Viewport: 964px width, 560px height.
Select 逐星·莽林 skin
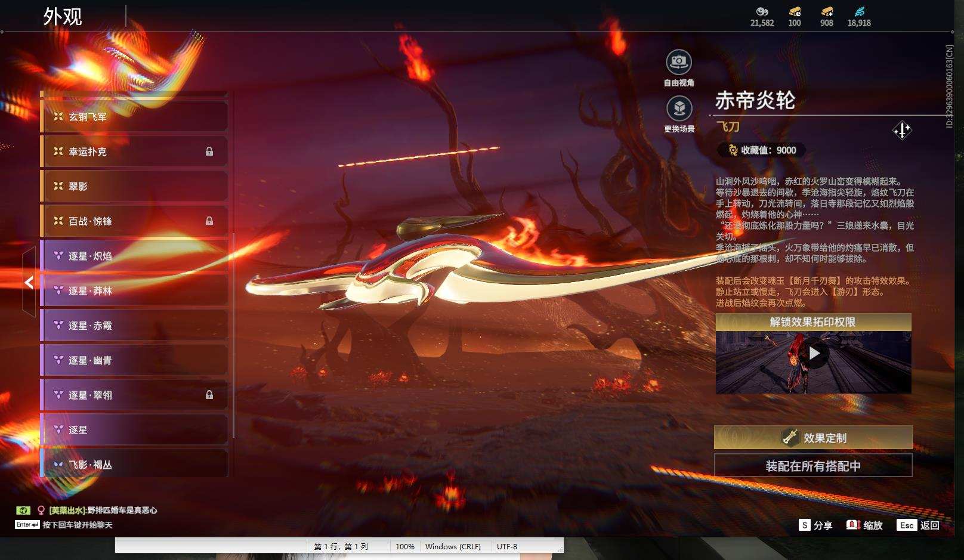pyautogui.click(x=134, y=290)
